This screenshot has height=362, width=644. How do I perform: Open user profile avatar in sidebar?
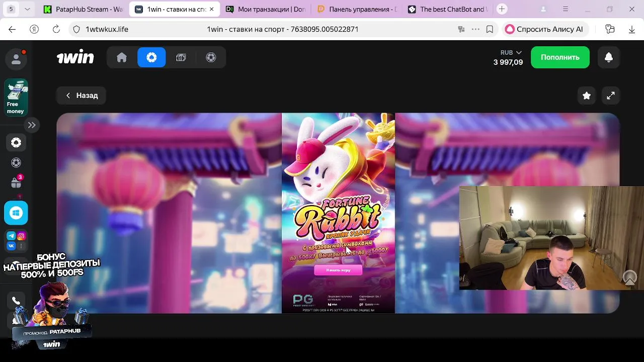tap(16, 59)
